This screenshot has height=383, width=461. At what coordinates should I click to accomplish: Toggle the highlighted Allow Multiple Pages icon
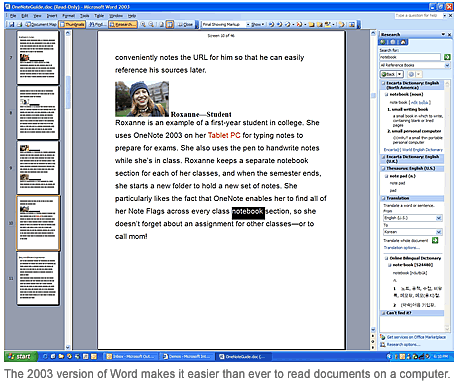click(170, 24)
